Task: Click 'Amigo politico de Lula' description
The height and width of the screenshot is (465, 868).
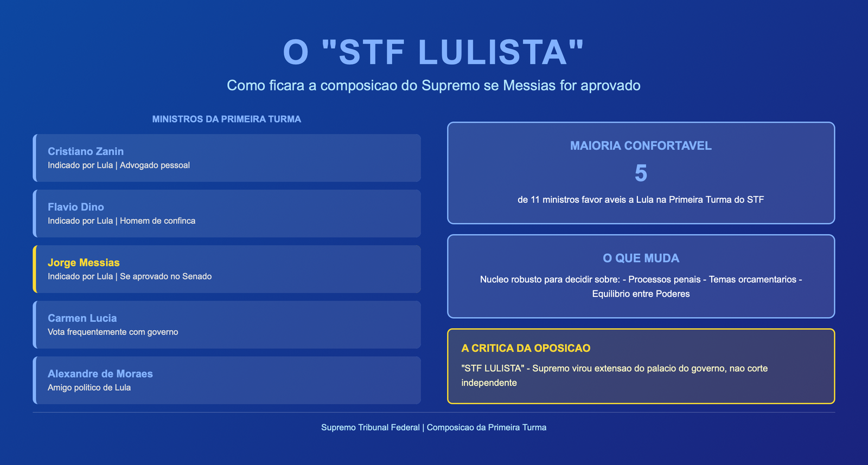Action: click(90, 387)
